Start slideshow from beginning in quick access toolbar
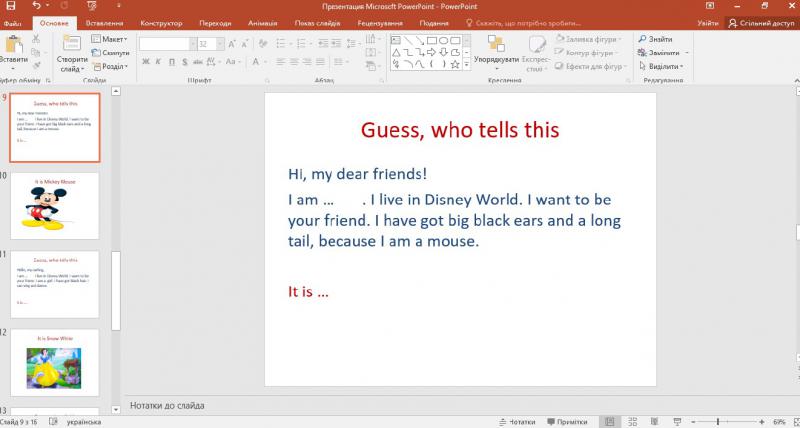This screenshot has height=428, width=800. (x=92, y=6)
